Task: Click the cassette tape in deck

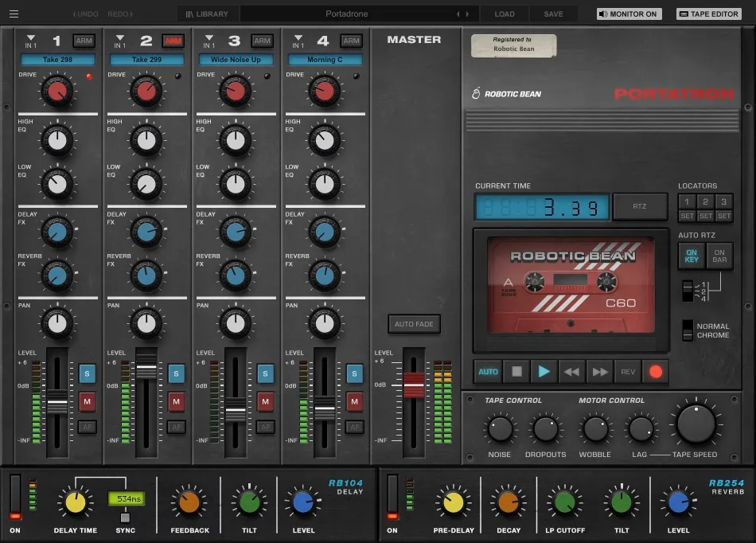Action: tap(571, 285)
